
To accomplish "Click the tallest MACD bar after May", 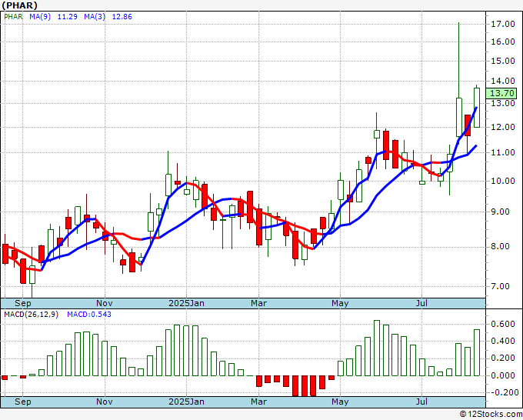I will (377, 348).
